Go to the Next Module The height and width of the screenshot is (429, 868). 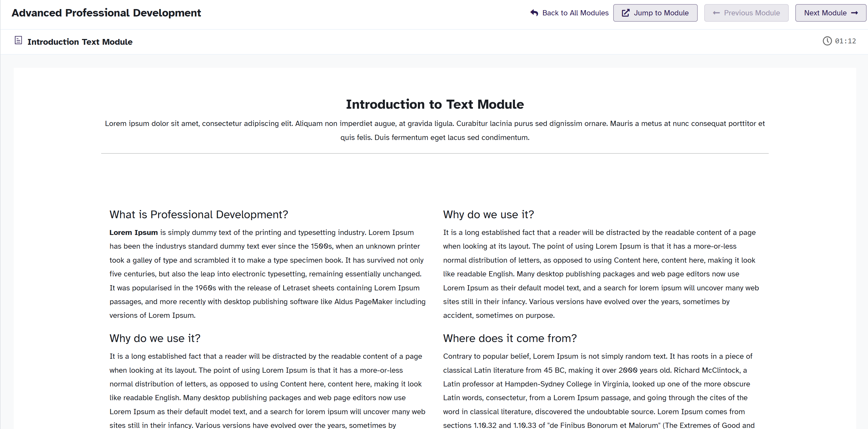(x=830, y=13)
